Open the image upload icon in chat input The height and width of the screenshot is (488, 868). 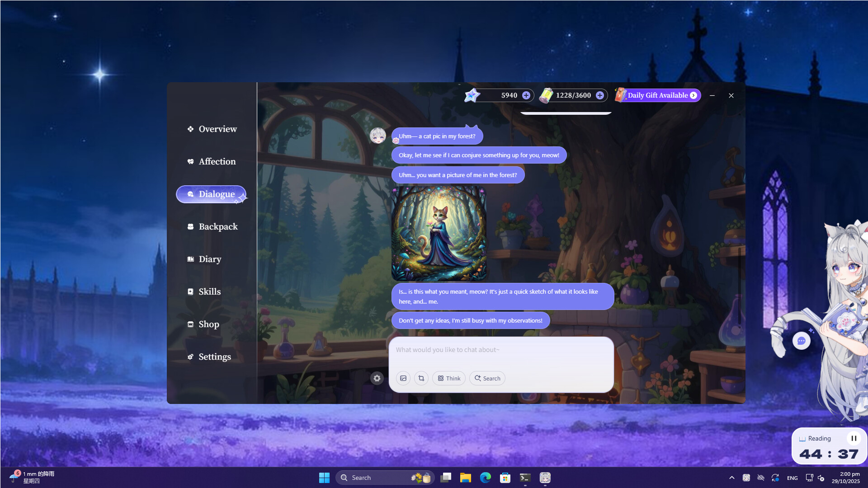tap(403, 378)
